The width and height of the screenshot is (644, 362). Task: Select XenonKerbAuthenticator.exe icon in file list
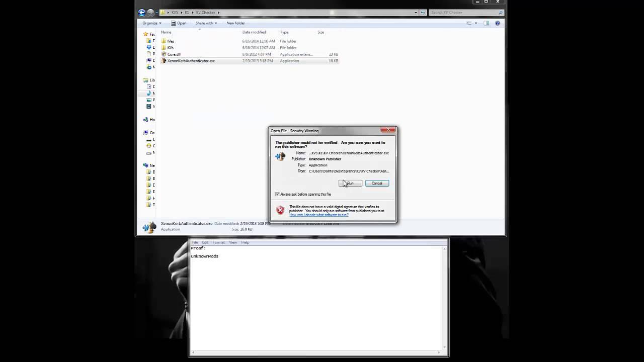pos(164,61)
